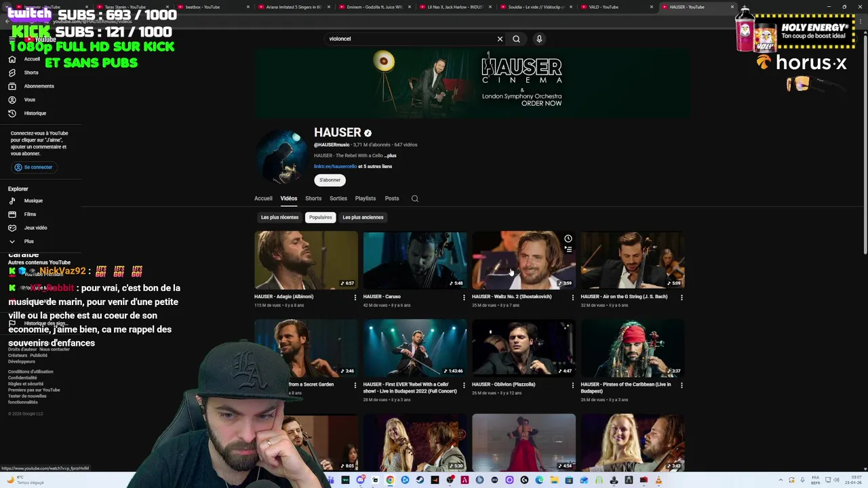
Task: Open File Explorer from the Windows taskbar
Action: point(554,481)
